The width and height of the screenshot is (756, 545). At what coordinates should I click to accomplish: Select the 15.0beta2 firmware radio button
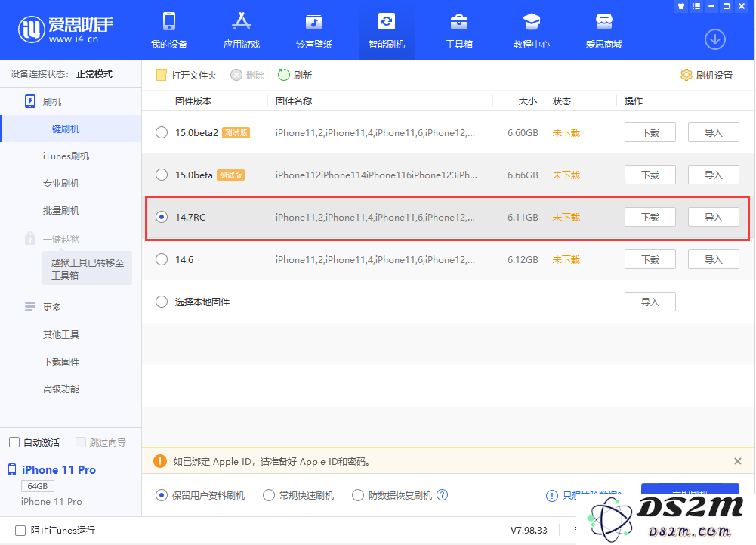pos(162,132)
